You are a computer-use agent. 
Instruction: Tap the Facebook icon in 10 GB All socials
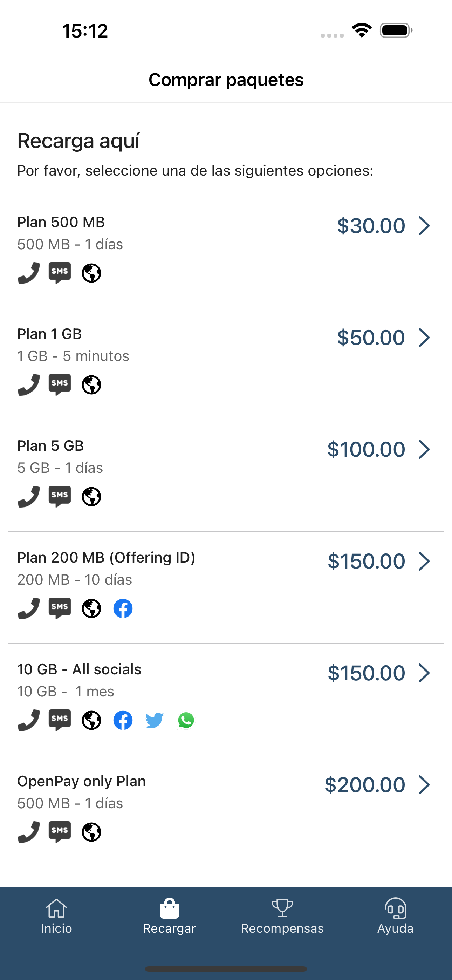[123, 720]
